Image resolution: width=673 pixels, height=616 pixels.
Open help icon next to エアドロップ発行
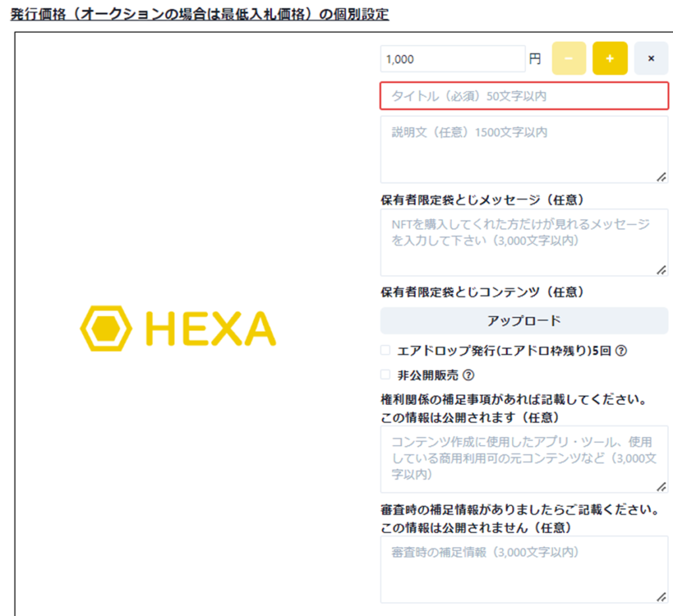click(621, 350)
